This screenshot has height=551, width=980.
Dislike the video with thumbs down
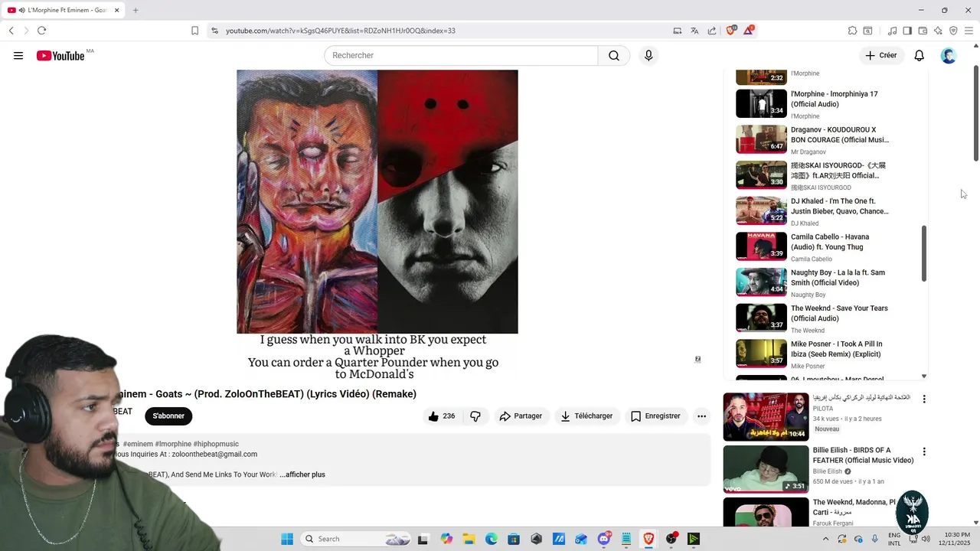[475, 416]
